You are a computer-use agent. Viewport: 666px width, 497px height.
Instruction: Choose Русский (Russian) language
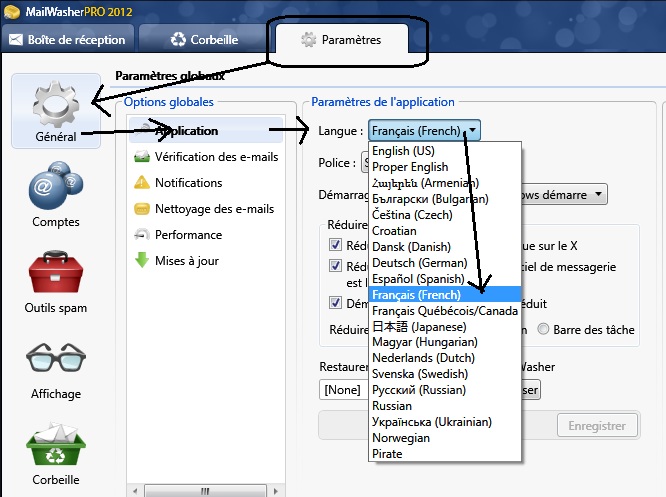click(445, 390)
